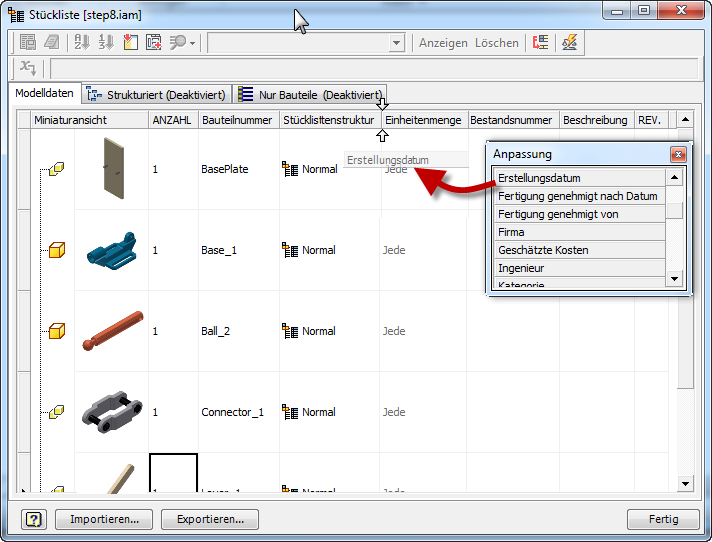
Task: Click the BOM structure icon in BasePlate row
Action: (x=290, y=169)
